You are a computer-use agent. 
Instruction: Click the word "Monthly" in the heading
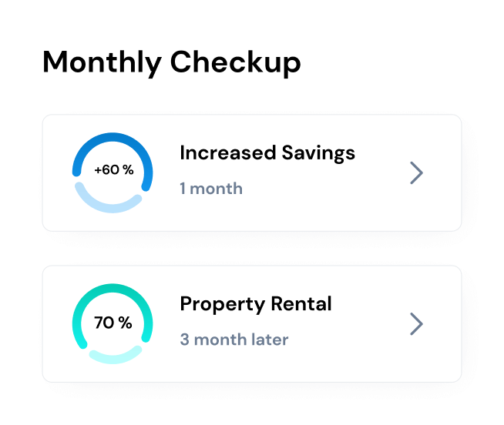[x=102, y=62]
